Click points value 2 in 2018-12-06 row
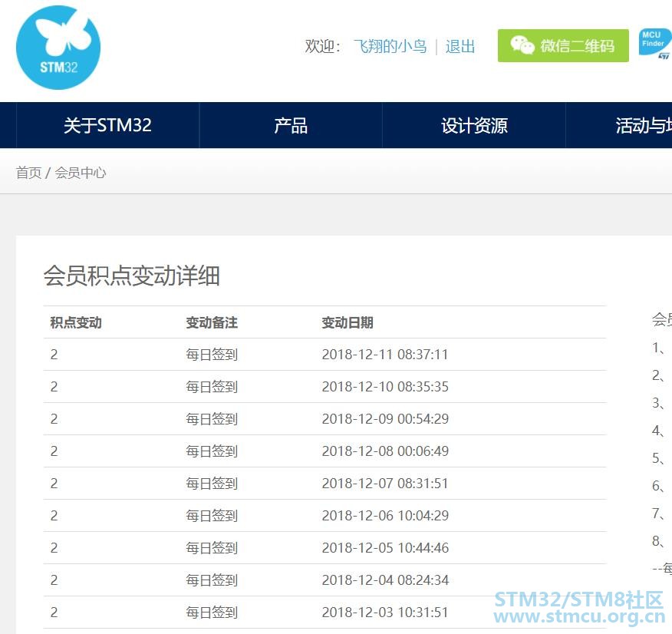 point(54,515)
